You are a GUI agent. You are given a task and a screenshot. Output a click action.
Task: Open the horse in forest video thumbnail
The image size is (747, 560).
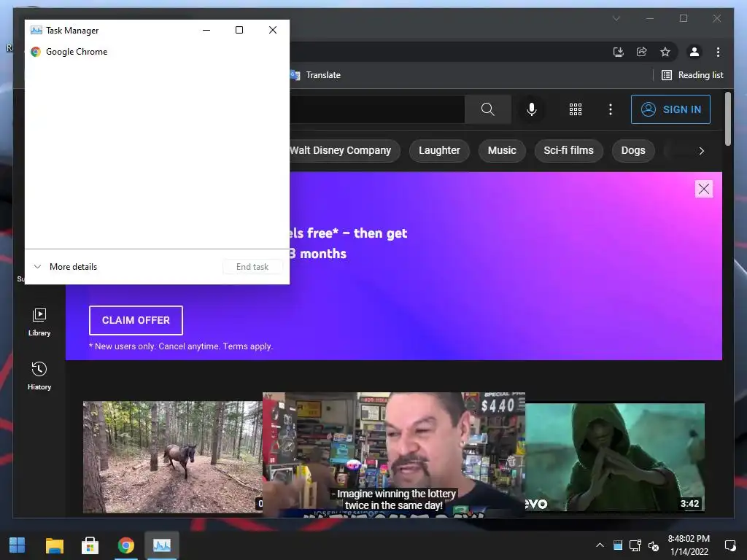(172, 457)
